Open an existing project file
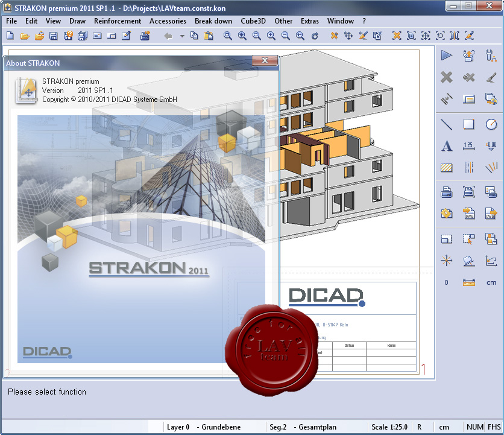This screenshot has height=435, width=504. click(x=24, y=36)
